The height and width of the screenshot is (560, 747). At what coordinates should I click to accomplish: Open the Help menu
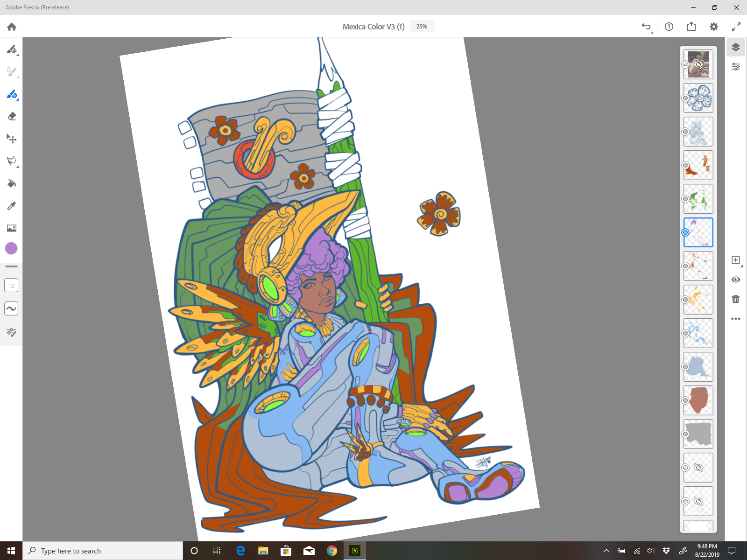coord(669,27)
